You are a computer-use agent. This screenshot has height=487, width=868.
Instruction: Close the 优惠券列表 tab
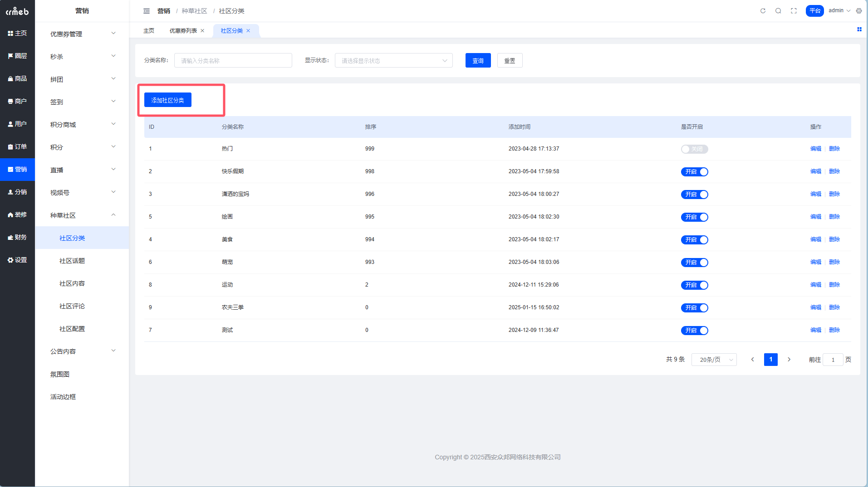[x=202, y=31]
